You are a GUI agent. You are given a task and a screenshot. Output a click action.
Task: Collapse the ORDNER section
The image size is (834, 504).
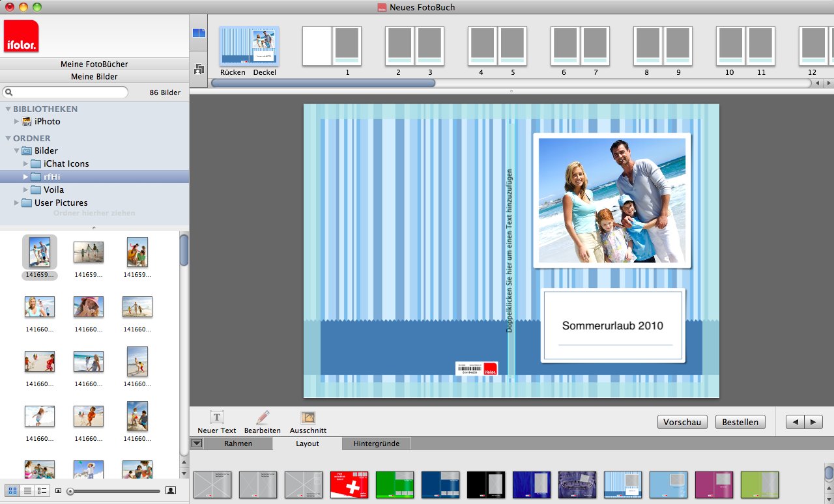[x=8, y=139]
